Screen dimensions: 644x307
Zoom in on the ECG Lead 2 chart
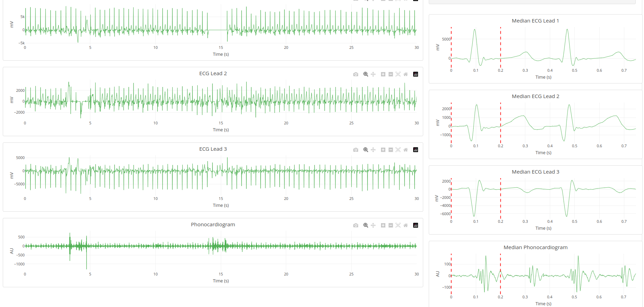click(383, 74)
